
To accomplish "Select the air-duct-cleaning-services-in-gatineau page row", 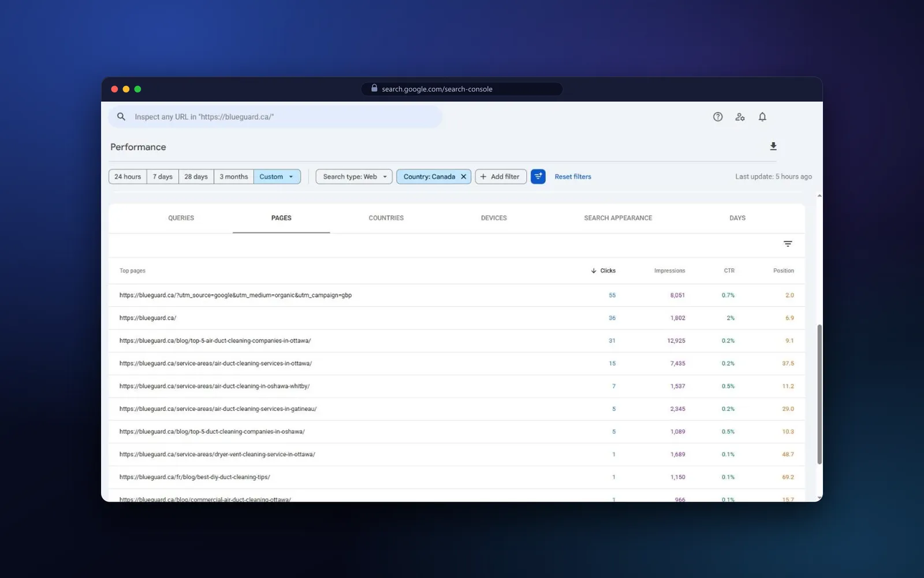I will [457, 409].
